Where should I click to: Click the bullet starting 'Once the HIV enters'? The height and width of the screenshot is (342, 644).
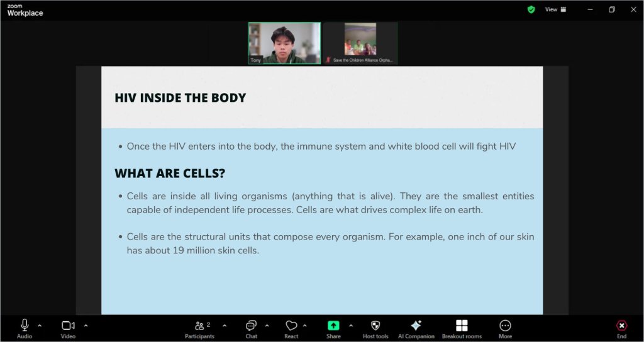pyautogui.click(x=321, y=146)
